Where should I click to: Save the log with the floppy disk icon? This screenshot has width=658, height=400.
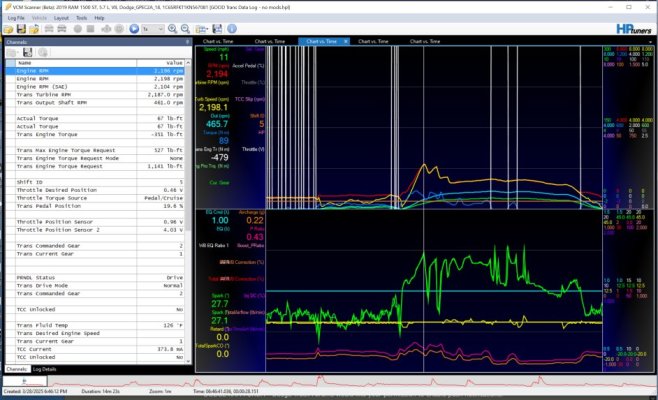(21, 29)
